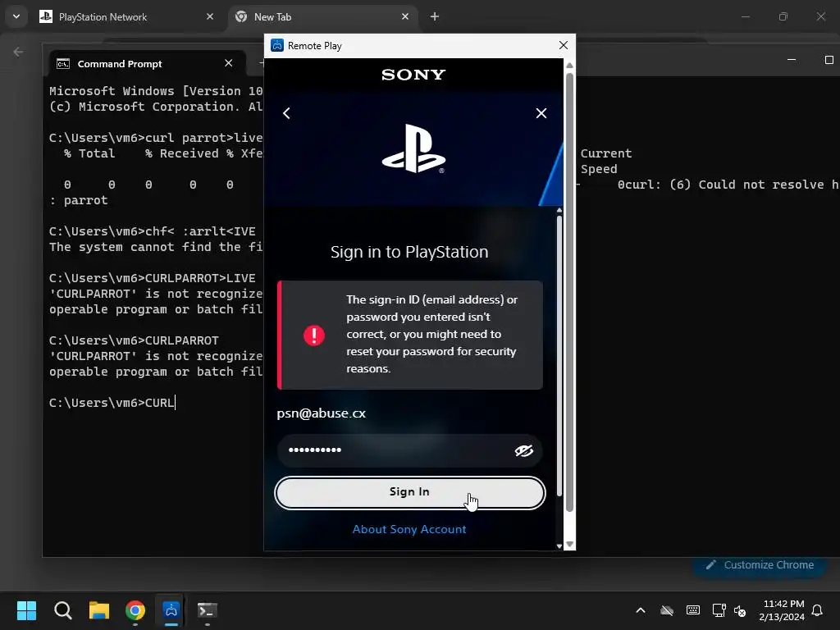Open About Sony Account link

click(x=409, y=529)
